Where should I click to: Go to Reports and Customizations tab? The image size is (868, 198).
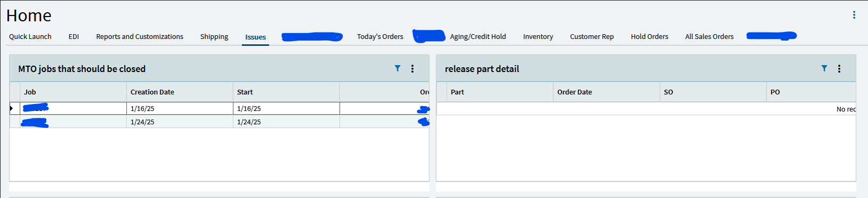point(140,36)
